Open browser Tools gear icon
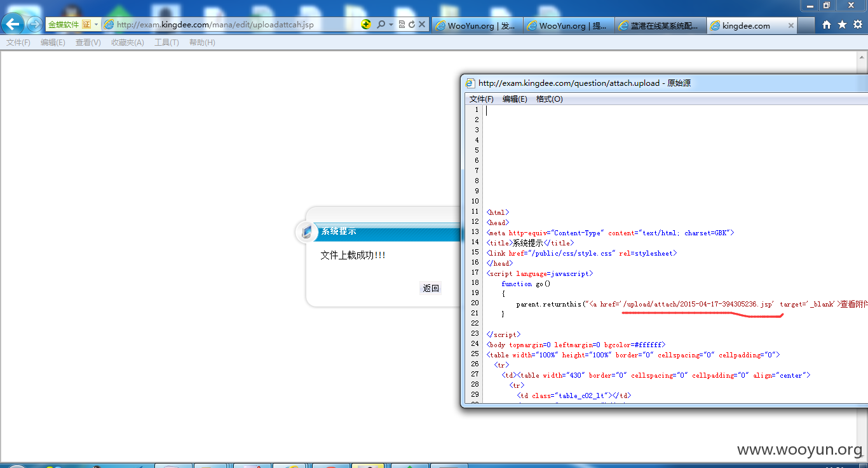This screenshot has width=868, height=468. pos(858,24)
